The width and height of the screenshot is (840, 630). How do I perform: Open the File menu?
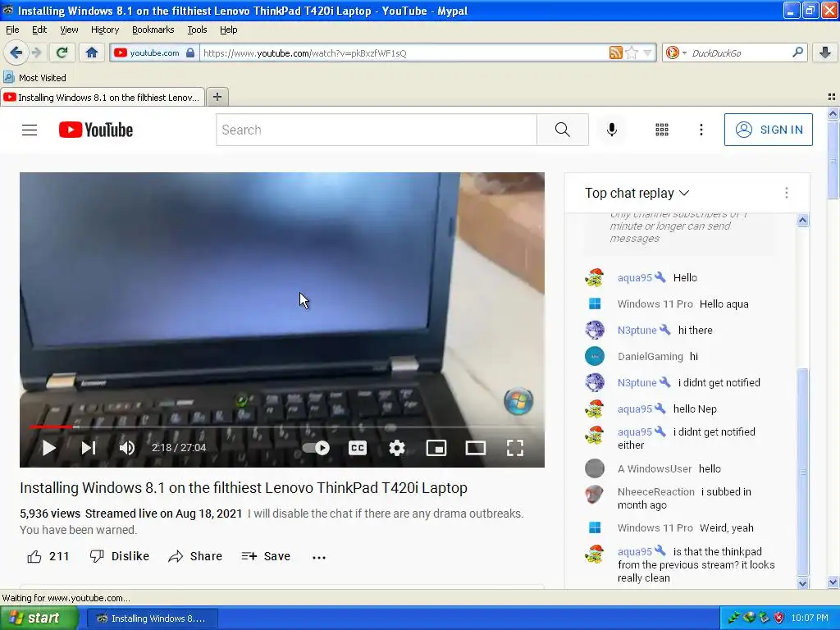[12, 30]
